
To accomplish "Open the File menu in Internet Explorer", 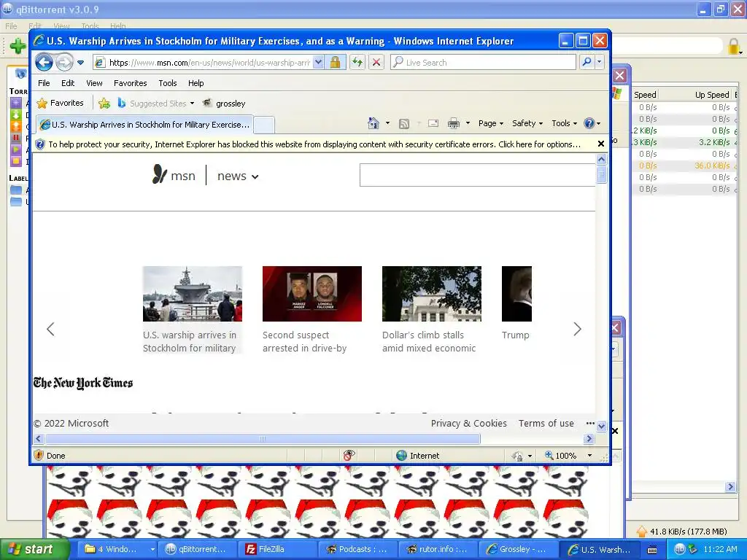I will click(44, 83).
